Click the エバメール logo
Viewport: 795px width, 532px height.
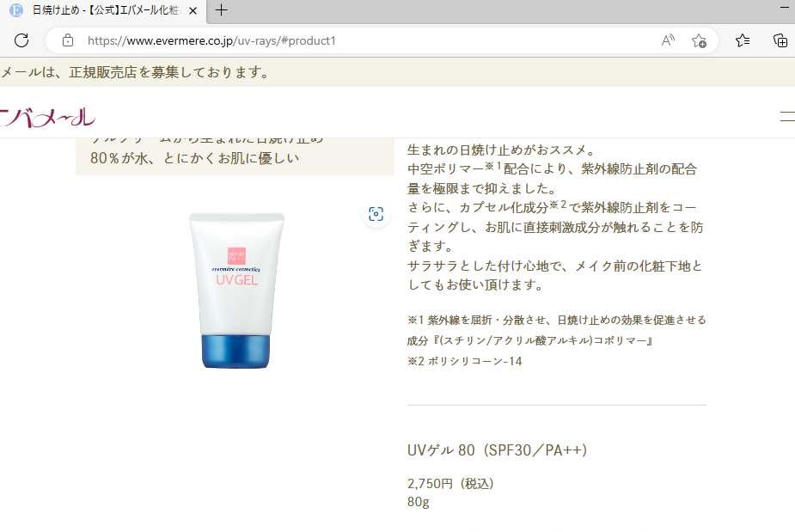pyautogui.click(x=47, y=117)
